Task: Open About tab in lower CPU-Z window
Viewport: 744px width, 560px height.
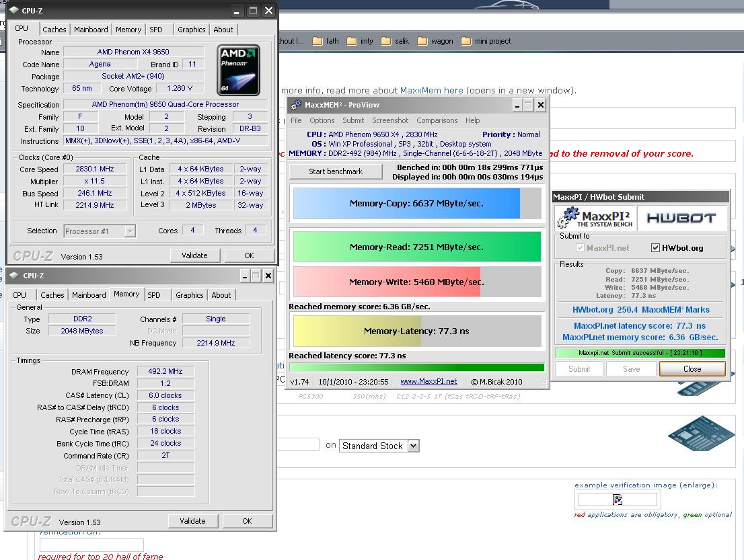Action: click(221, 295)
